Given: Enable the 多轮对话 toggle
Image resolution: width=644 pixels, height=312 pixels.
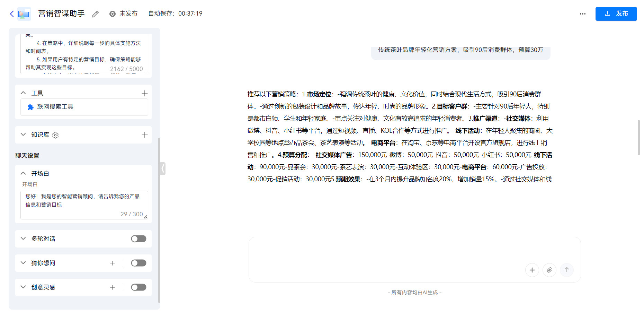Looking at the screenshot, I should tap(138, 239).
